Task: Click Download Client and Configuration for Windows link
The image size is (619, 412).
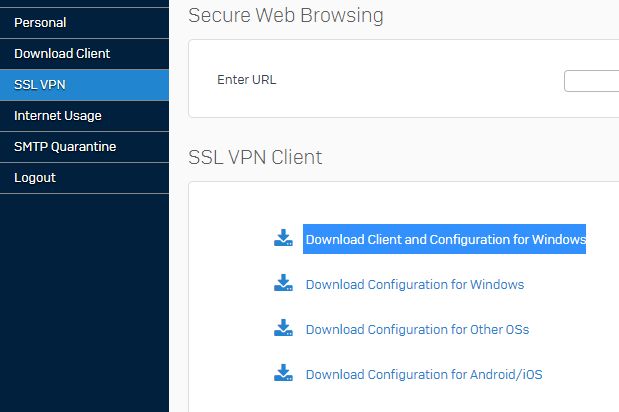Action: click(446, 239)
